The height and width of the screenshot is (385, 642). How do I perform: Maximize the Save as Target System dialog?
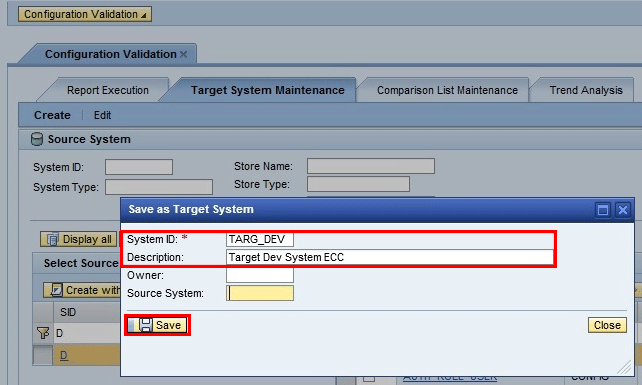pos(603,210)
